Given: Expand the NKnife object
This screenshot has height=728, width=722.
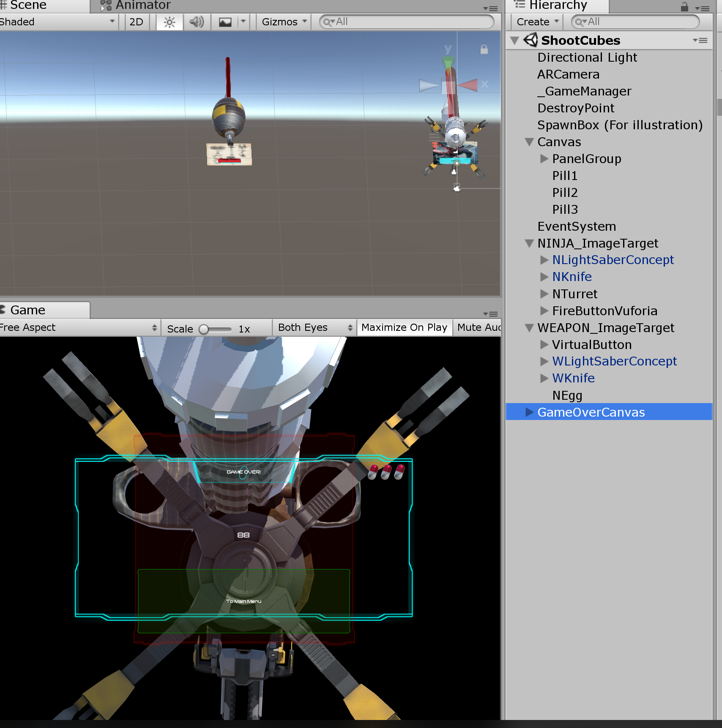Looking at the screenshot, I should [x=544, y=277].
